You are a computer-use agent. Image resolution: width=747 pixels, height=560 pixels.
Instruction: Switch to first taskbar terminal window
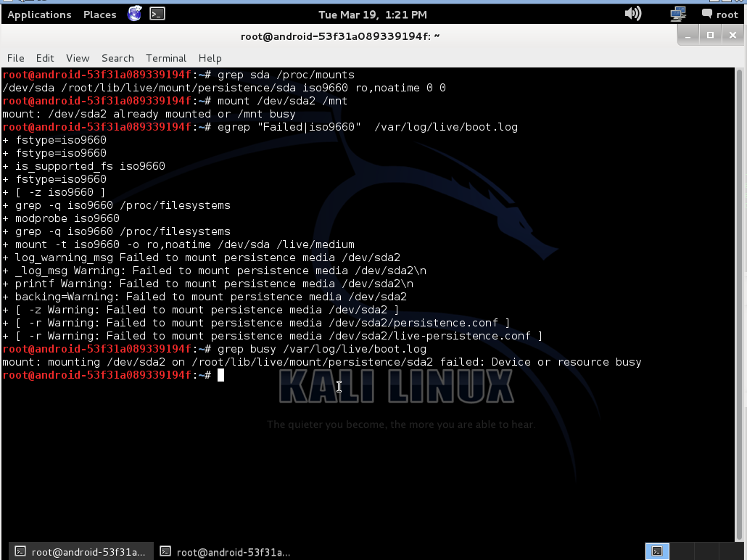81,551
